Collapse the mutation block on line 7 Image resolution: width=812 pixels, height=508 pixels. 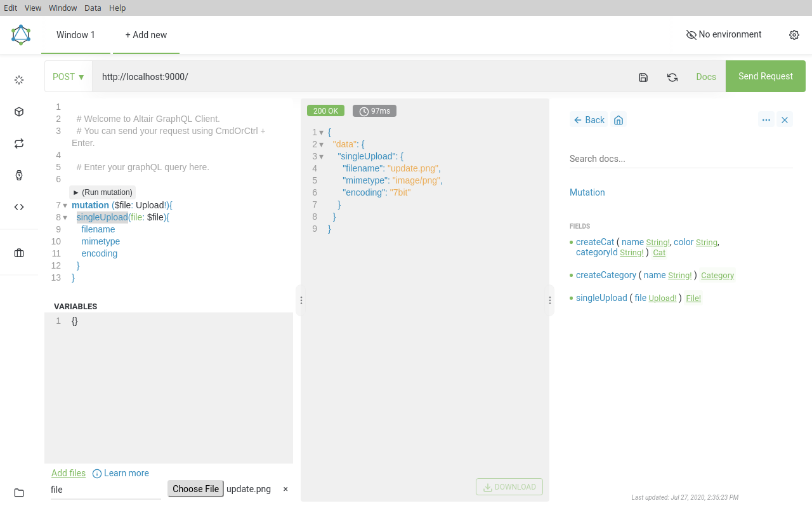65,205
